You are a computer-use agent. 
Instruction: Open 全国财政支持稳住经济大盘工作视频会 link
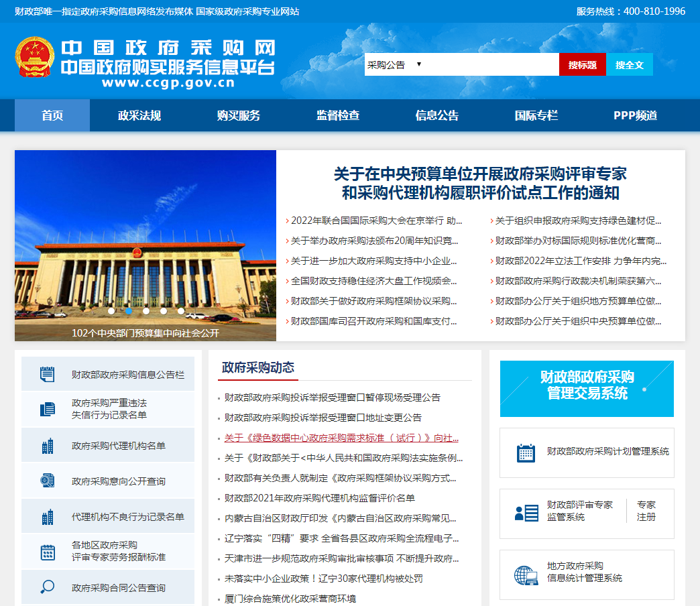tap(373, 281)
